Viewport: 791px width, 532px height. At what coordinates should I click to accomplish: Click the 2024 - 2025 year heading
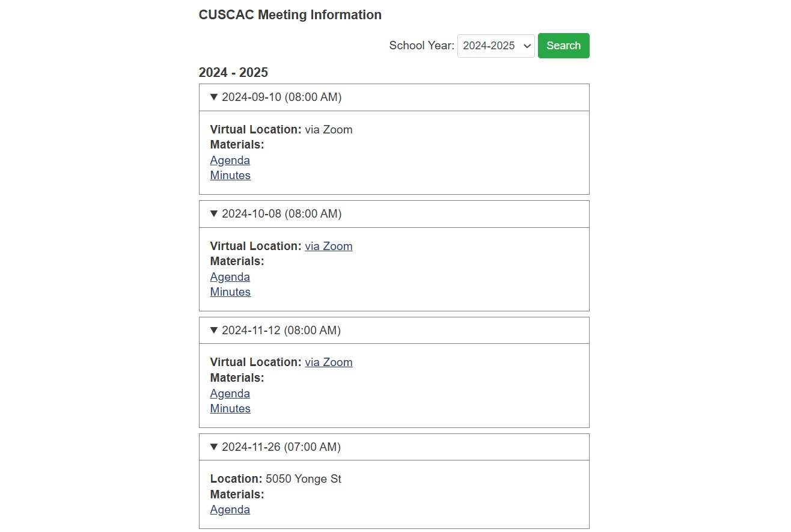pos(233,73)
